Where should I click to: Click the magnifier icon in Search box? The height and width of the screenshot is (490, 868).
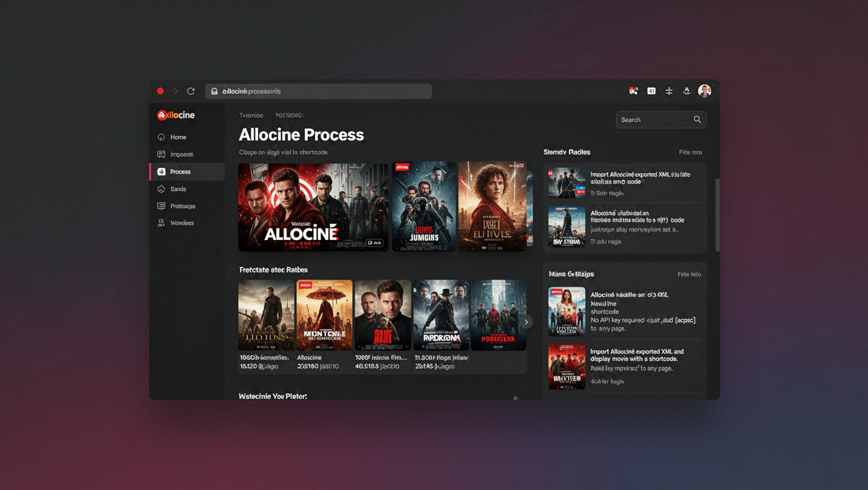[x=697, y=119]
